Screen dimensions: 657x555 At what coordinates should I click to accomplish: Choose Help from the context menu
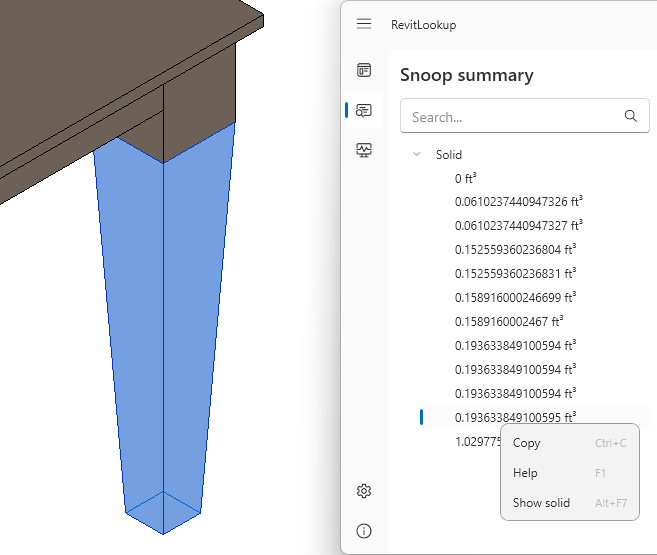[x=525, y=473]
